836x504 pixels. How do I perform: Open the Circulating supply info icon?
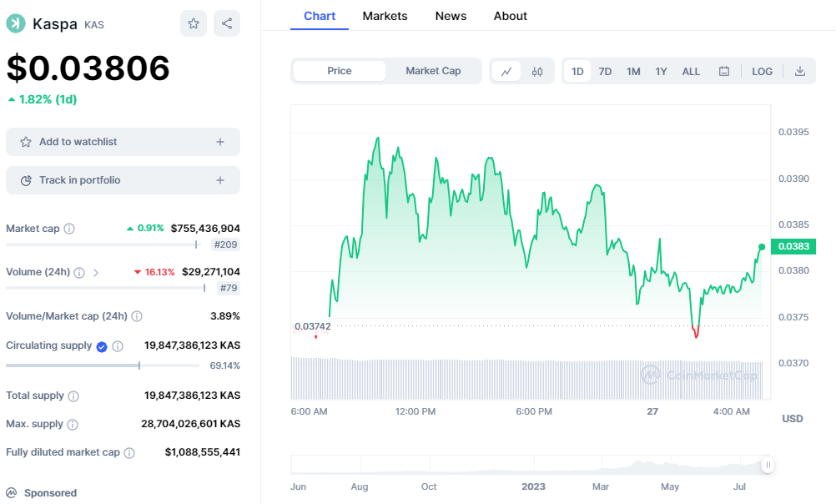coord(118,346)
